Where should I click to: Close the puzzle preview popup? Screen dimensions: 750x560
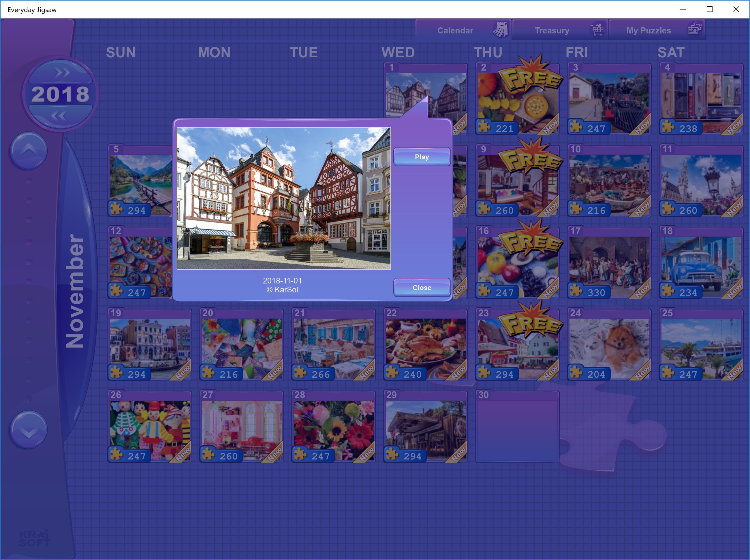pyautogui.click(x=422, y=287)
